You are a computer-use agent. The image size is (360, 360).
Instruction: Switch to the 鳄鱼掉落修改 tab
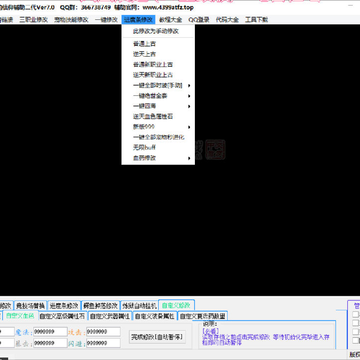100,306
